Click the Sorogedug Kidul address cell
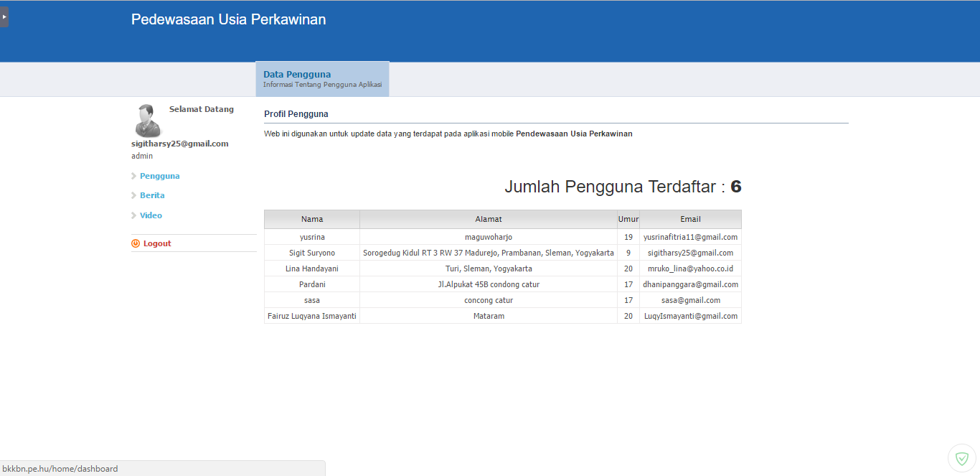 coord(489,253)
